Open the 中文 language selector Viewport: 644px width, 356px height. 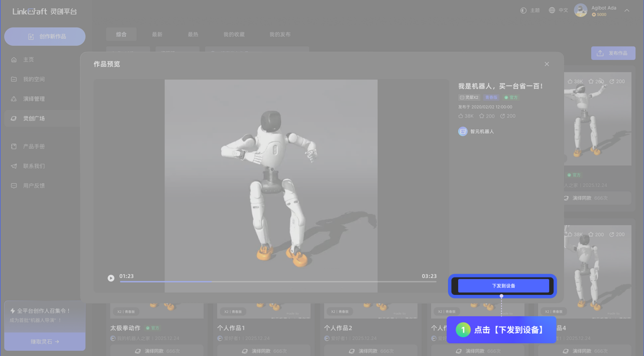coord(558,10)
